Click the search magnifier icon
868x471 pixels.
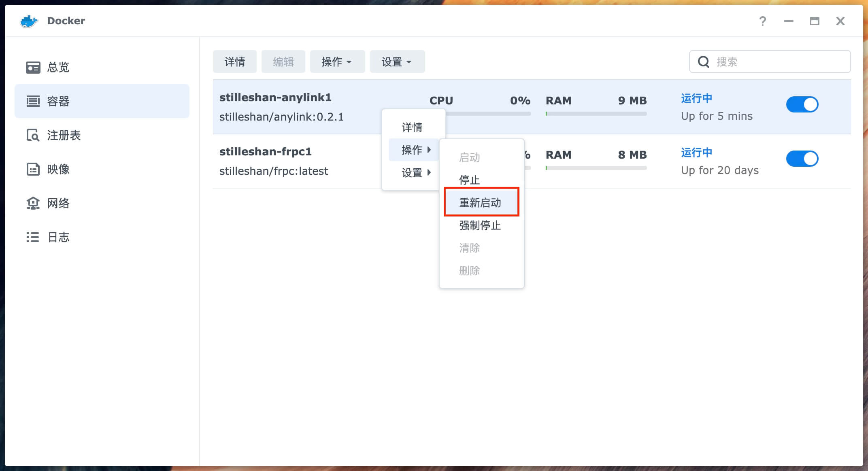[x=704, y=62]
